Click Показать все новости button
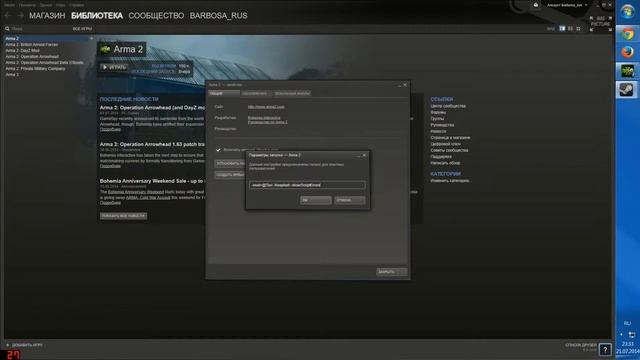Screen dimensions: 640x360 point(123,216)
